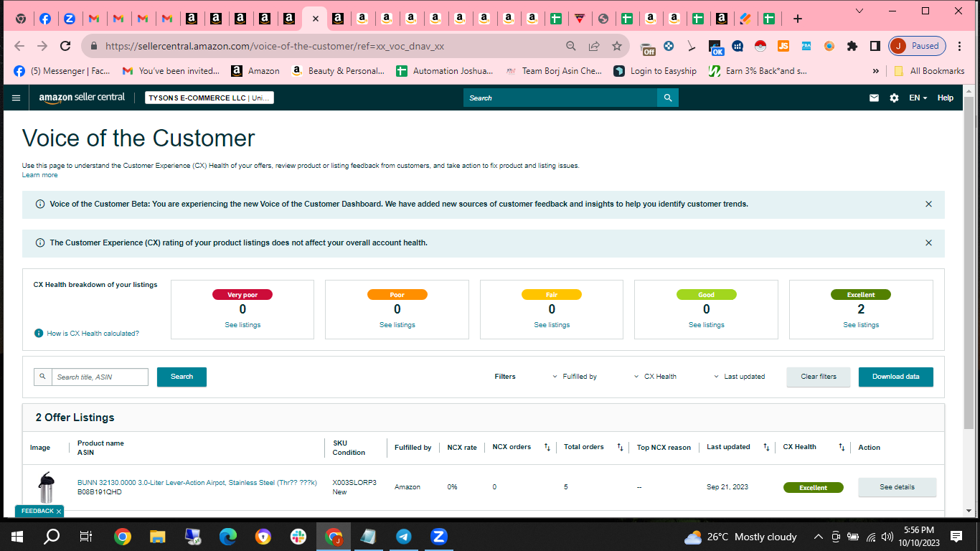Open the Zoom app from the taskbar
Image resolution: width=980 pixels, height=551 pixels.
click(x=439, y=537)
